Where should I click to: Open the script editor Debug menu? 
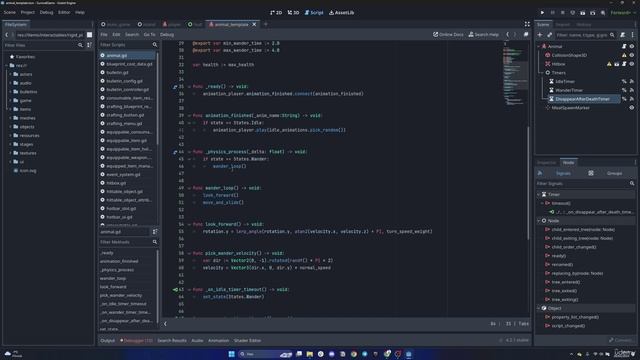tap(167, 35)
